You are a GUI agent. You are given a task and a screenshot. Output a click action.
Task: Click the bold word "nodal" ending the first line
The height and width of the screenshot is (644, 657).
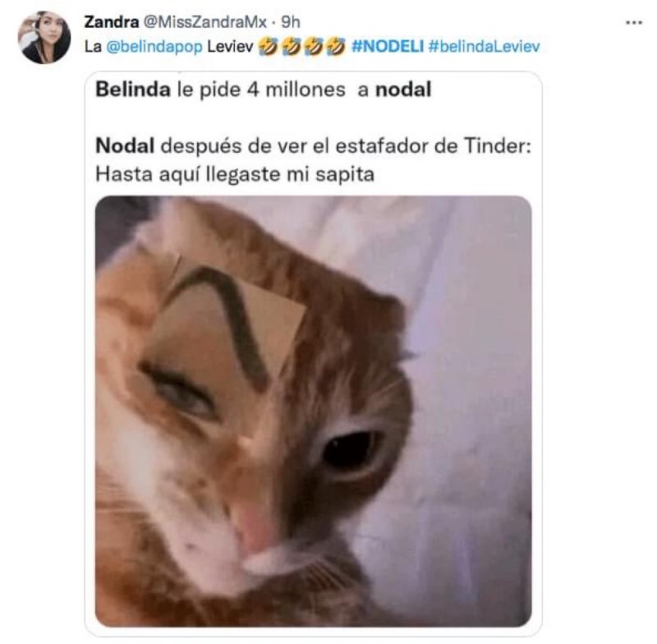click(403, 90)
